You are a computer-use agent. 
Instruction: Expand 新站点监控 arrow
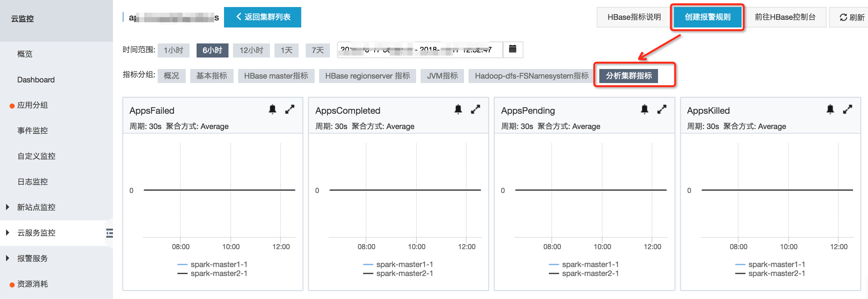[x=7, y=207]
